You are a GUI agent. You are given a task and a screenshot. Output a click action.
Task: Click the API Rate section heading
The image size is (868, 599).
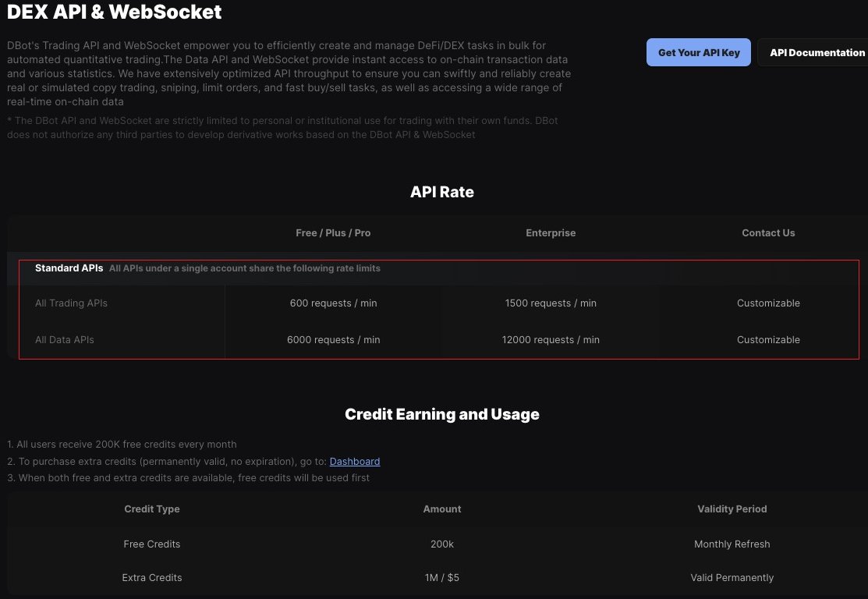point(441,192)
